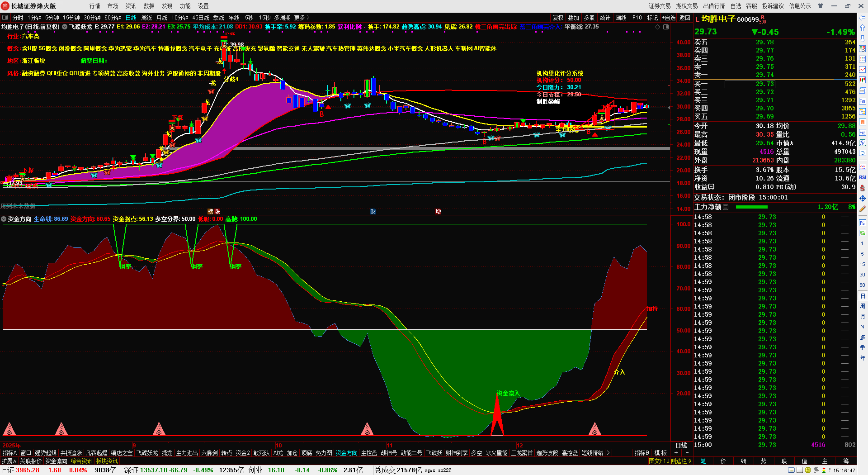Toggle 多股 multi-stock view

589,18
